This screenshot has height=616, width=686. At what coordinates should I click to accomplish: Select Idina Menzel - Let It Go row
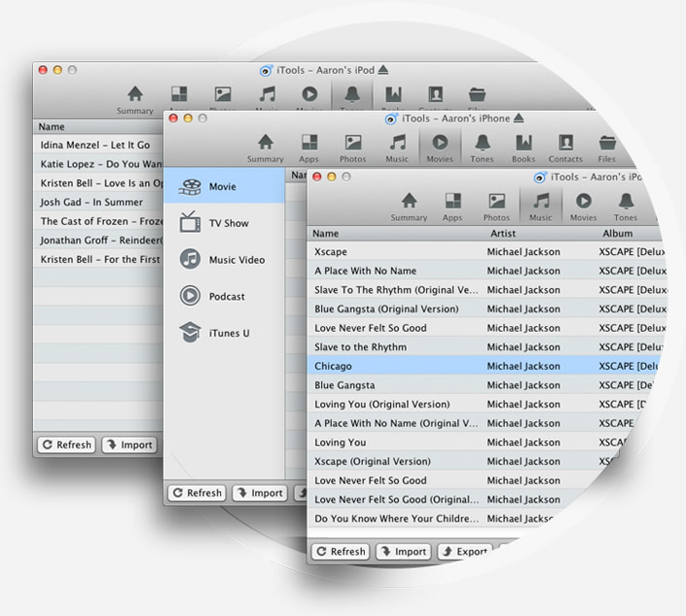click(x=95, y=145)
